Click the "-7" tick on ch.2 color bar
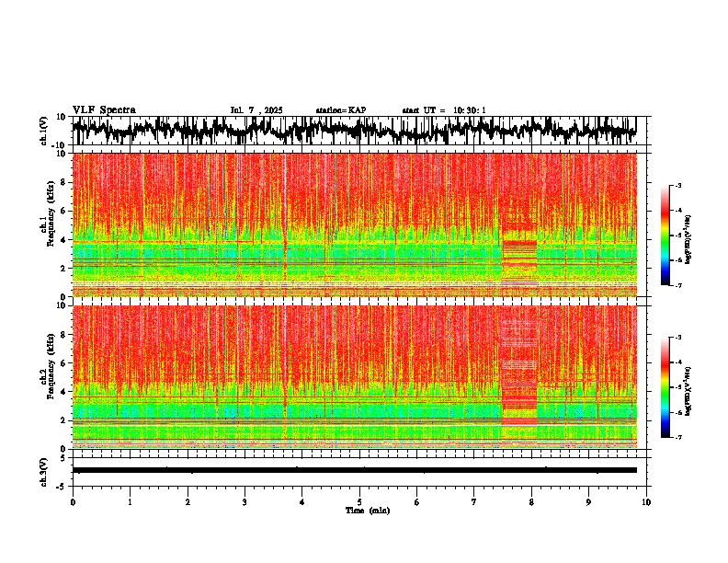Viewport: 728px width, 563px height. [x=678, y=438]
